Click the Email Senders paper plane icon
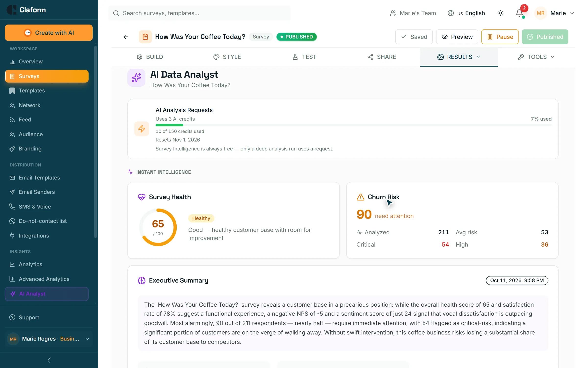Image resolution: width=588 pixels, height=368 pixels. [x=12, y=192]
